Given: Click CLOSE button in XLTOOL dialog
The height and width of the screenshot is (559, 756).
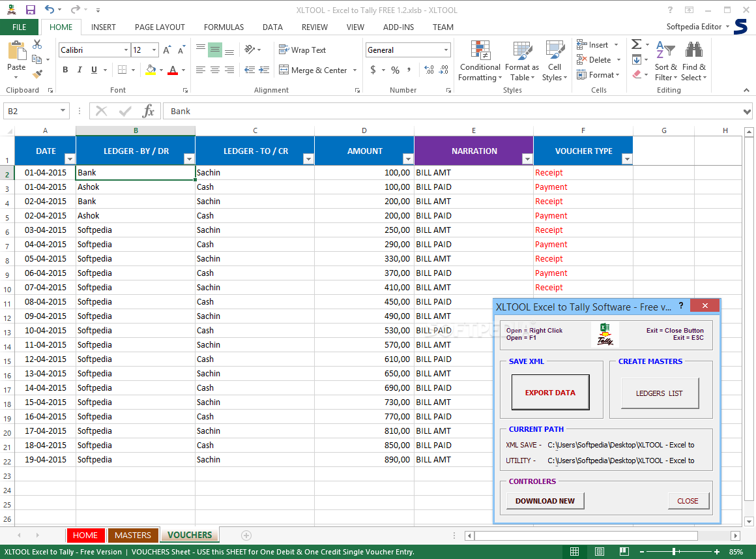Looking at the screenshot, I should tap(688, 500).
